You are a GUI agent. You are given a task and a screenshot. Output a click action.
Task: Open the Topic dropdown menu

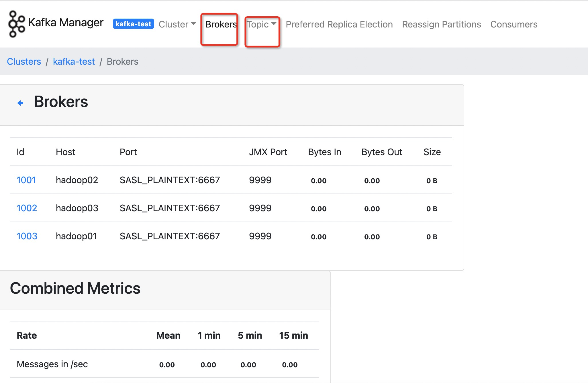(x=258, y=24)
